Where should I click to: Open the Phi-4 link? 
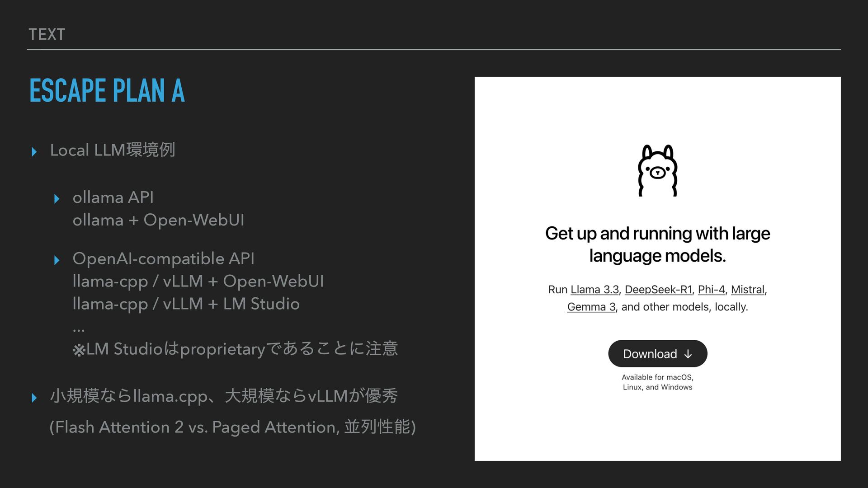pyautogui.click(x=711, y=289)
